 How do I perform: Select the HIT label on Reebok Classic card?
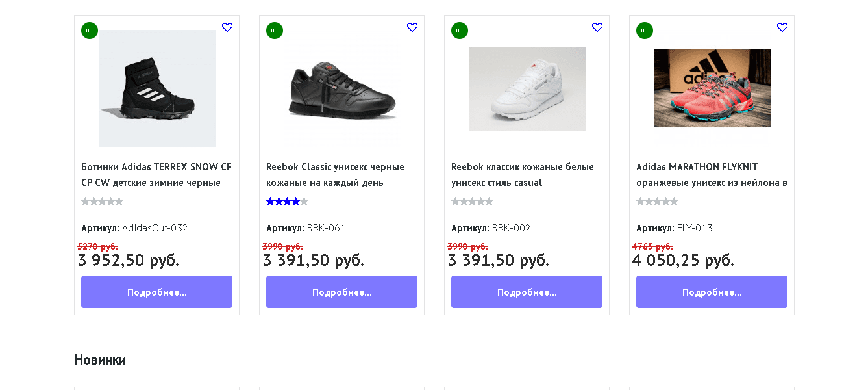click(x=274, y=30)
